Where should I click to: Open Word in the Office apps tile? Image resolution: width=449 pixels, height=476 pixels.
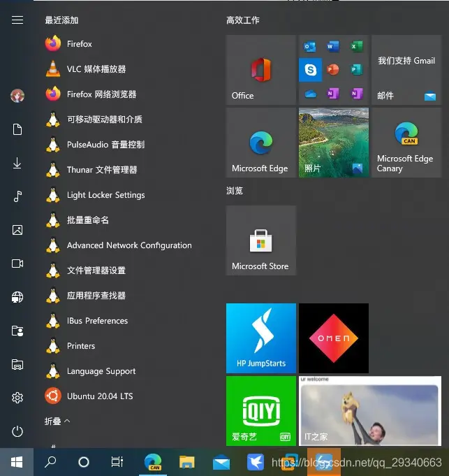333,46
